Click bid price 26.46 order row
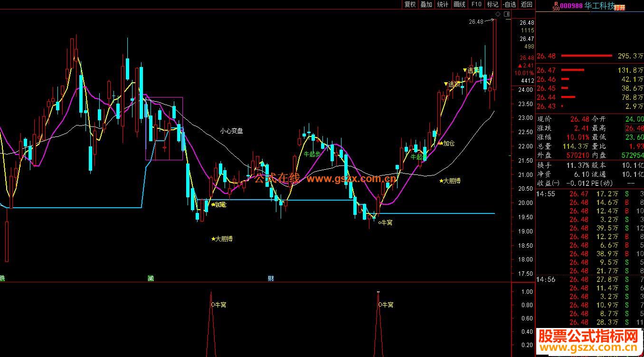Image resolution: width=644 pixels, height=357 pixels. click(589, 79)
